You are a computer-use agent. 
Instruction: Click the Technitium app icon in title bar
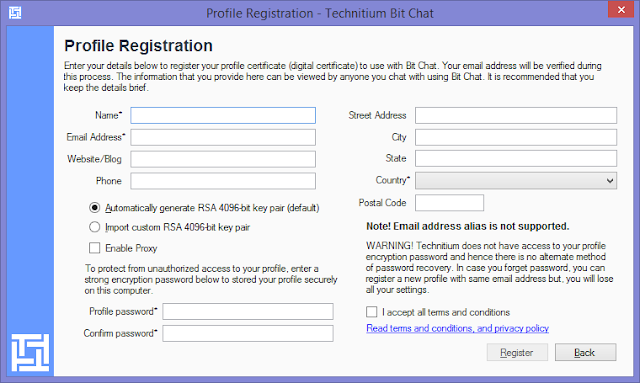click(15, 13)
